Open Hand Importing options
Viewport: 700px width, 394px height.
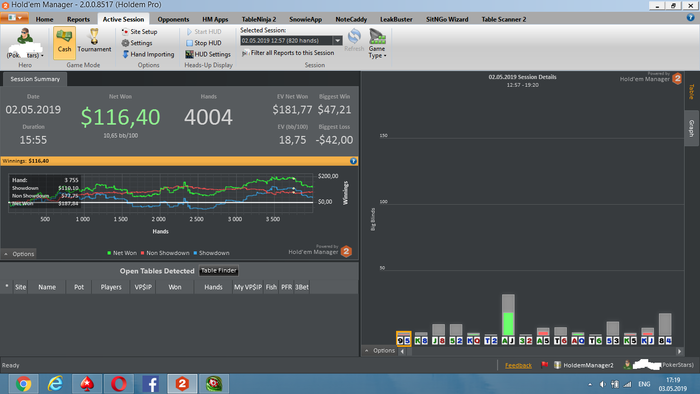tap(148, 54)
